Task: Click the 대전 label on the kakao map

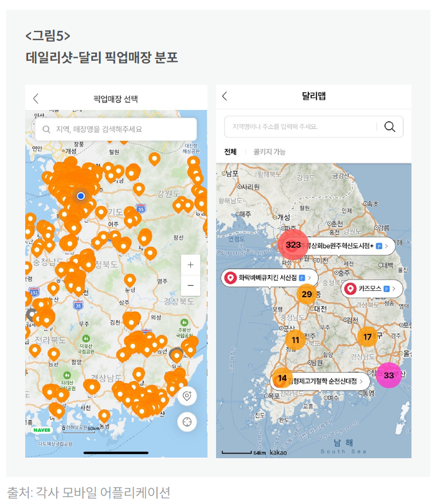Action: click(320, 309)
